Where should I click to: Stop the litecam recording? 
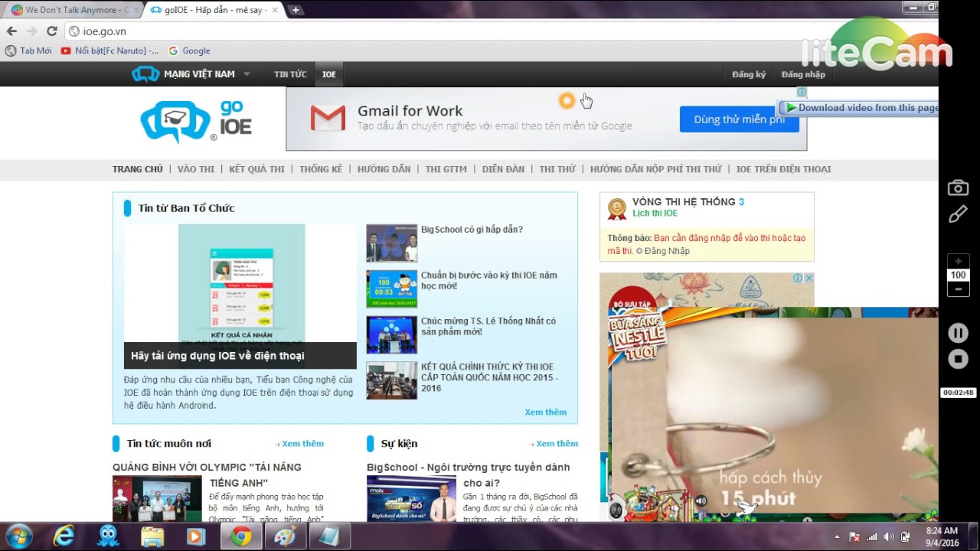(x=958, y=359)
